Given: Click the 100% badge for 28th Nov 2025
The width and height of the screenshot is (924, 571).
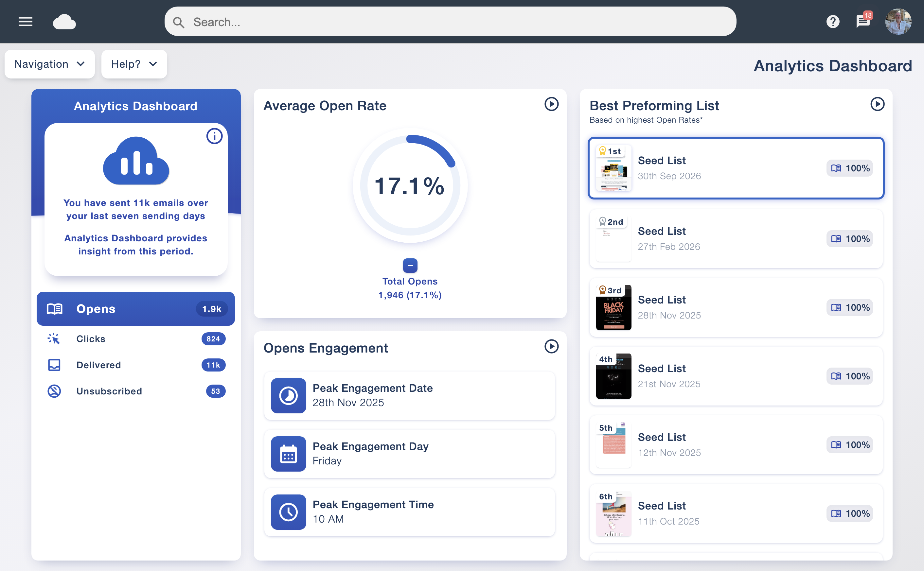Looking at the screenshot, I should 849,307.
